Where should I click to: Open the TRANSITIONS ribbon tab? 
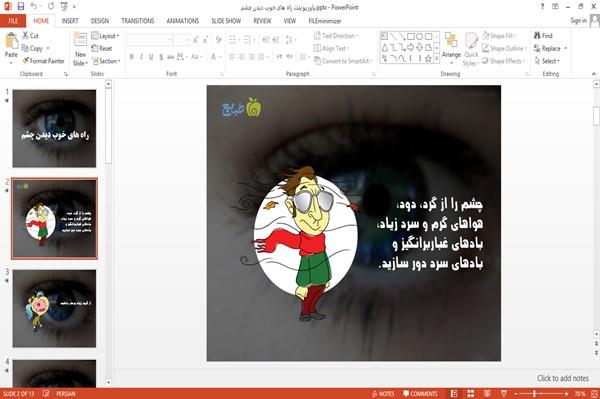(x=138, y=21)
